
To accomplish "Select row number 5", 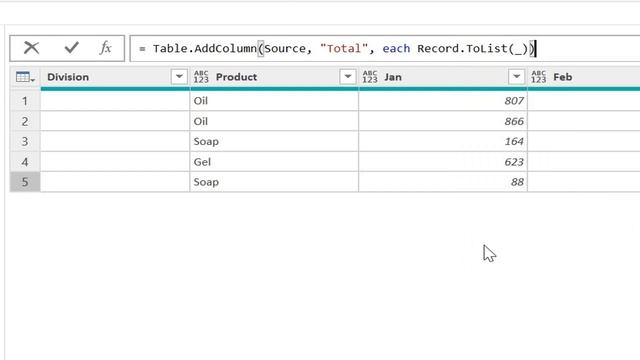I will pos(25,182).
